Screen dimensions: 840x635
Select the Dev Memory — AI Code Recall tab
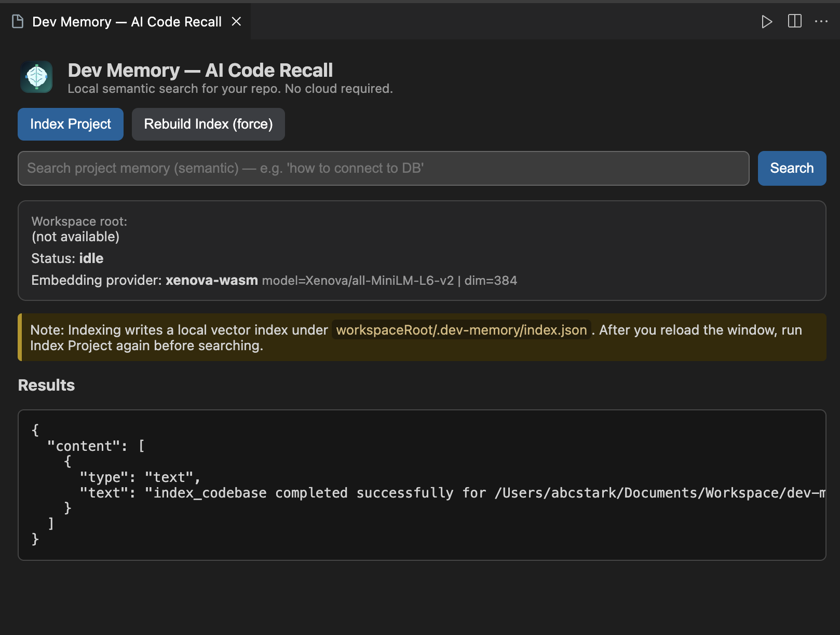127,22
